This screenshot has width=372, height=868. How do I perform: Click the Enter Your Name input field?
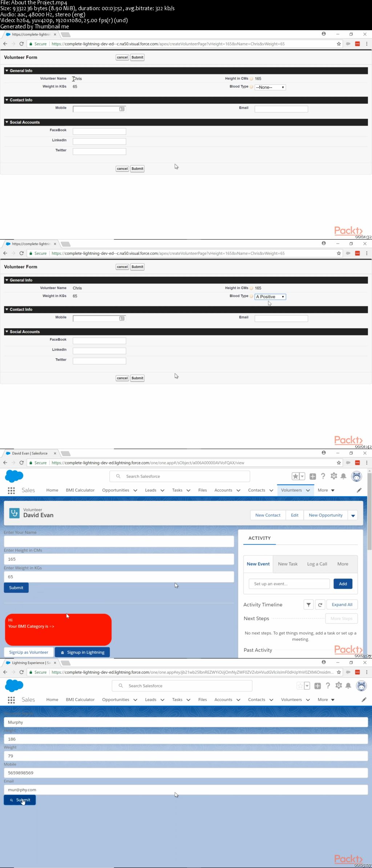tap(119, 541)
